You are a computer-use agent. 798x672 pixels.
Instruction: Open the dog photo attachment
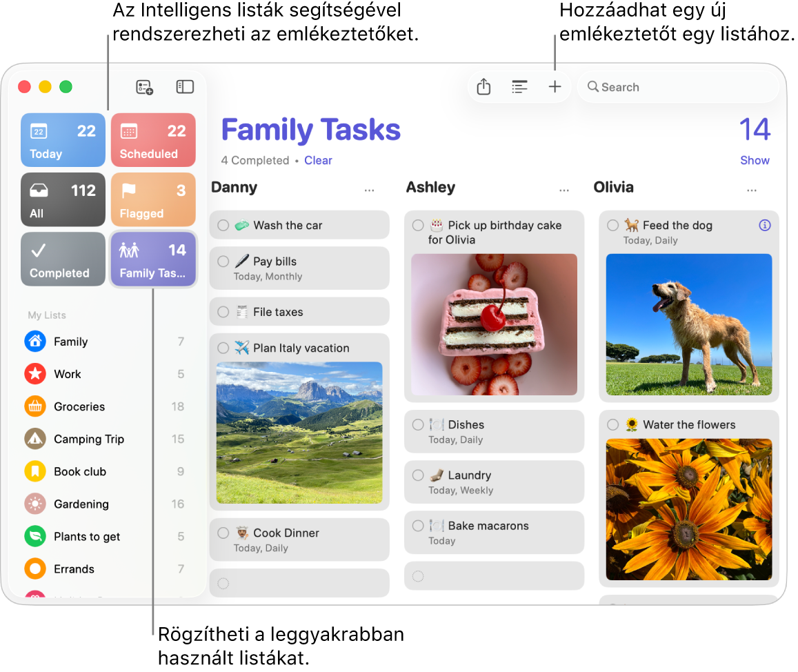[x=689, y=324]
